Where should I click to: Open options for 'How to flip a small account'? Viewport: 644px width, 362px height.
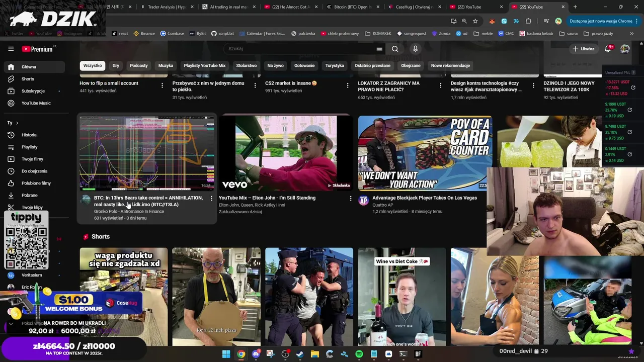(162, 85)
